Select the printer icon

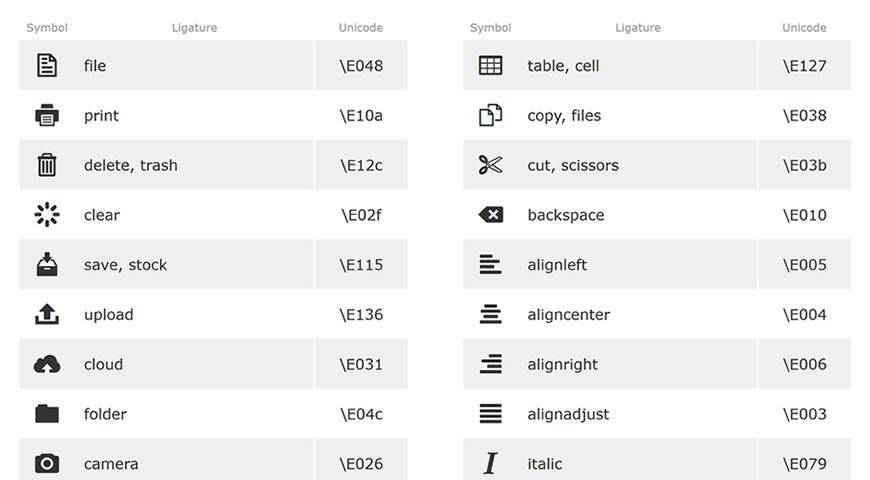coord(47,116)
